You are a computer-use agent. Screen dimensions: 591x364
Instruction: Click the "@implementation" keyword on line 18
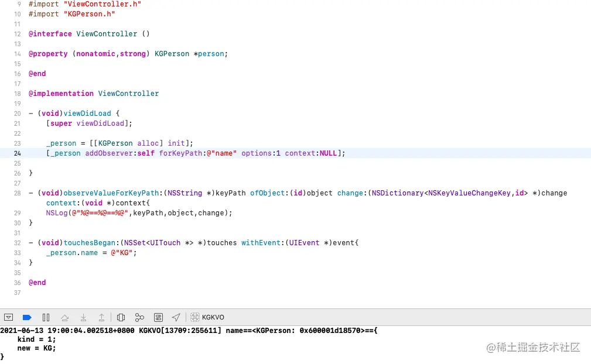pos(61,94)
